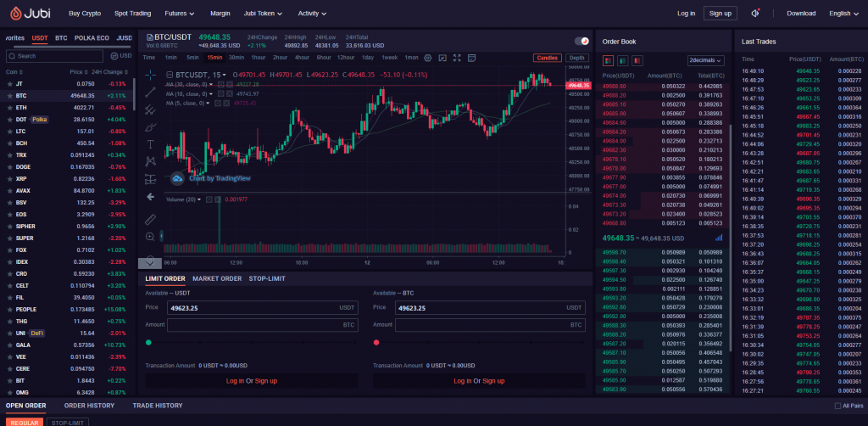Screen dimensions: 868x426
Task: Show only buy orders in order book
Action: [x=623, y=60]
